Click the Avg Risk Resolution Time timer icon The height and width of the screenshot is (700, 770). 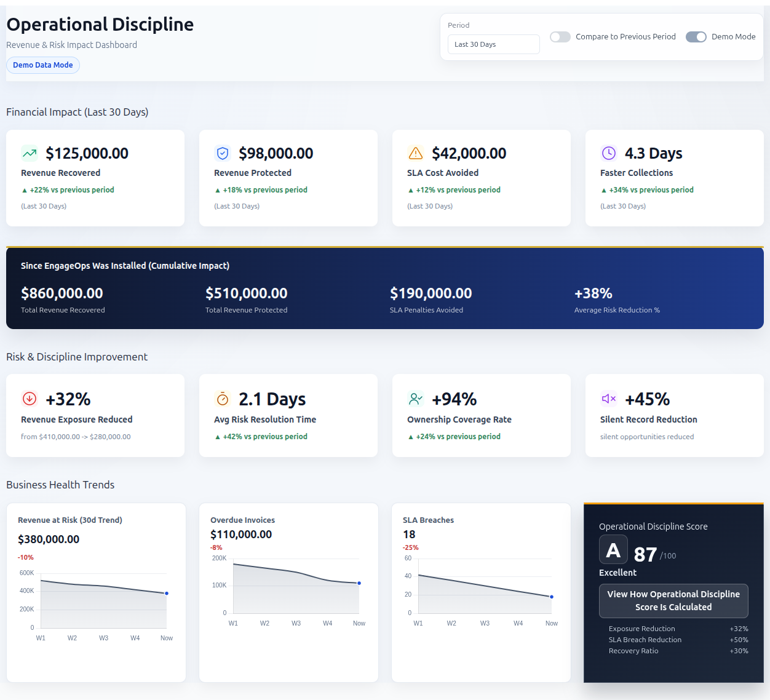[223, 399]
